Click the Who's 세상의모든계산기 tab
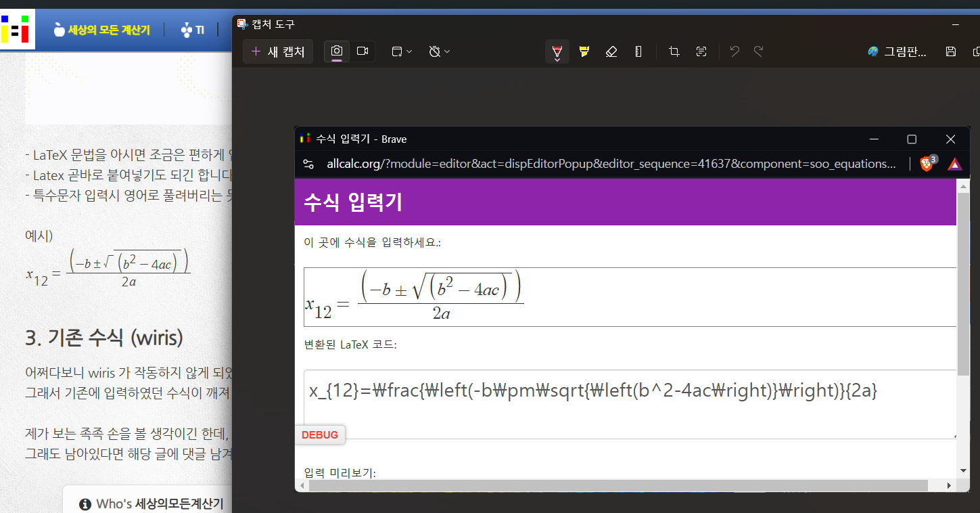 coord(151,504)
